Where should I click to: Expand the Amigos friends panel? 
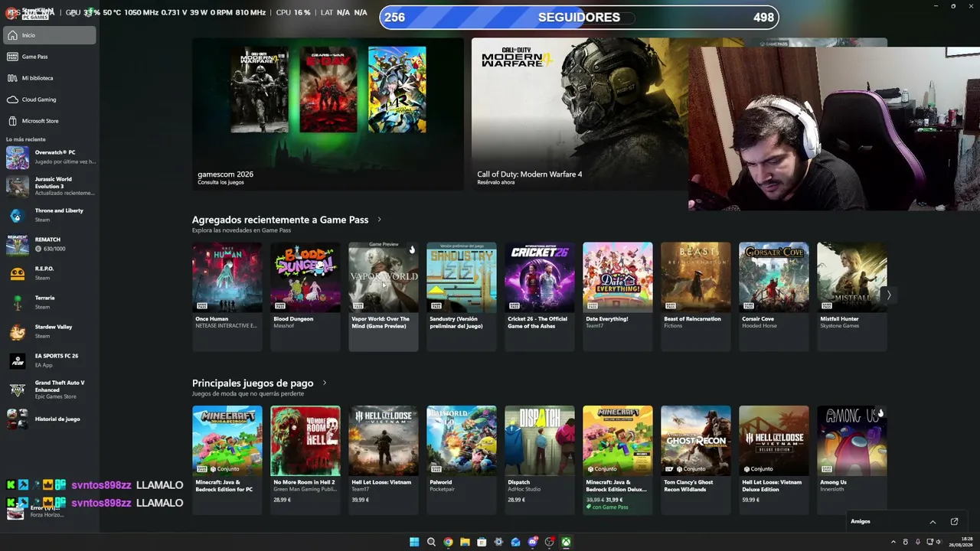[x=933, y=522]
